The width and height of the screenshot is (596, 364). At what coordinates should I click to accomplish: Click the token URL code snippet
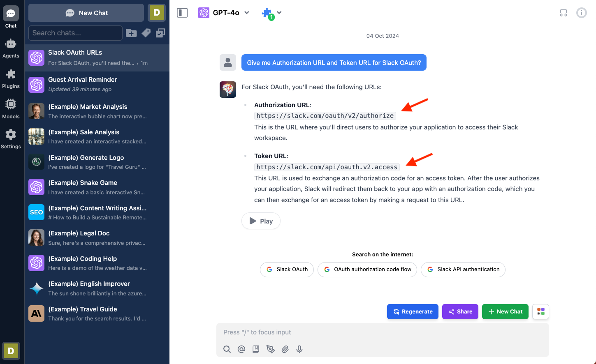[327, 167]
